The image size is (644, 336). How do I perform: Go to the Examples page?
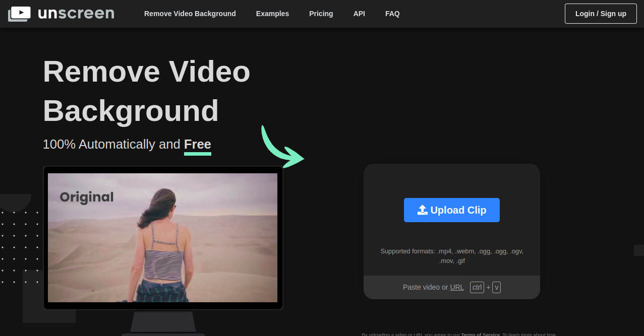pyautogui.click(x=272, y=14)
